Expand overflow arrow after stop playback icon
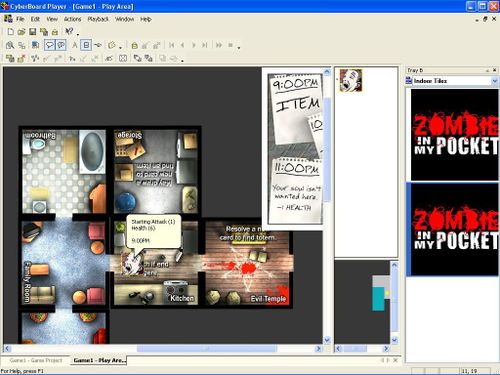 click(239, 48)
